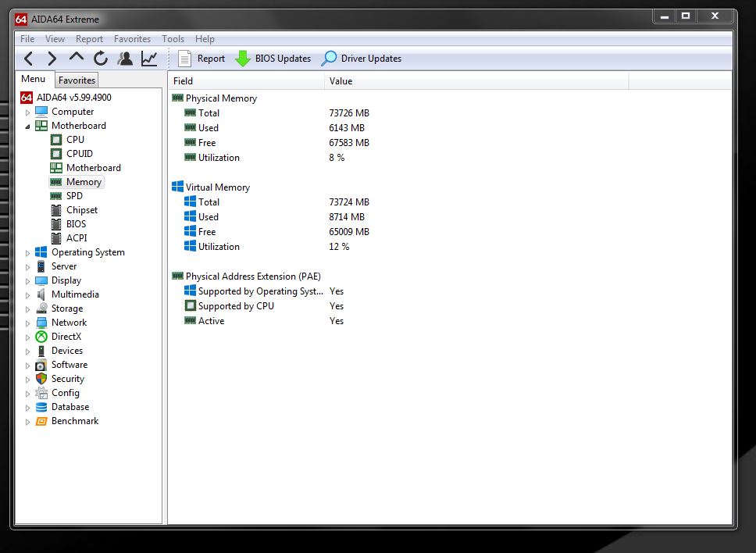The width and height of the screenshot is (756, 553).
Task: Click the Report toolbar button label
Action: pyautogui.click(x=211, y=59)
